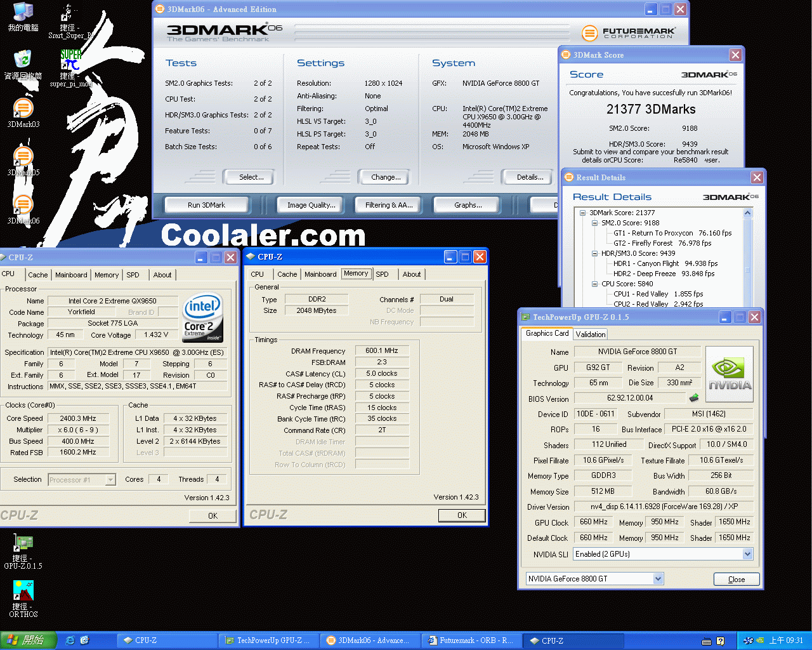Click the help question mark tray icon
The width and height of the screenshot is (812, 650).
(x=721, y=641)
